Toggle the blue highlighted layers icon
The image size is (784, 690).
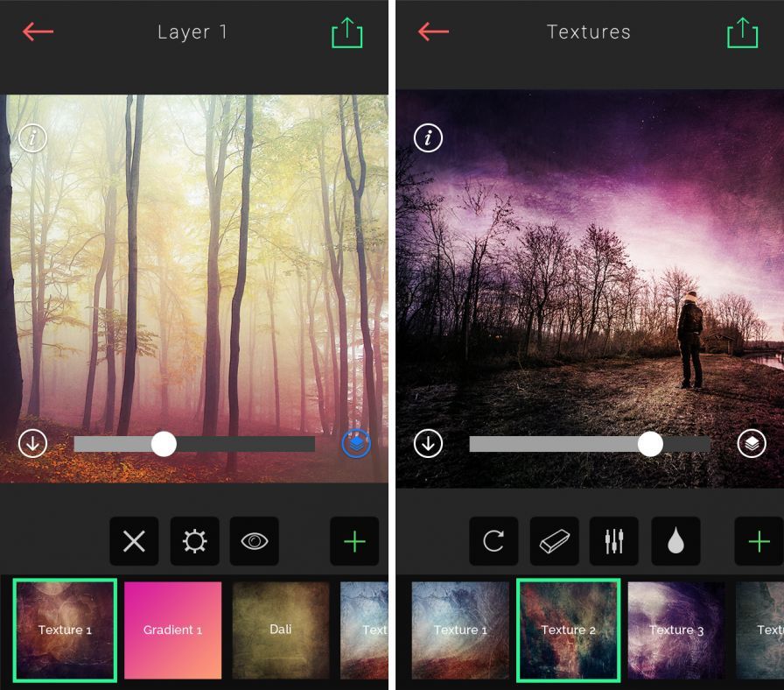(x=356, y=444)
